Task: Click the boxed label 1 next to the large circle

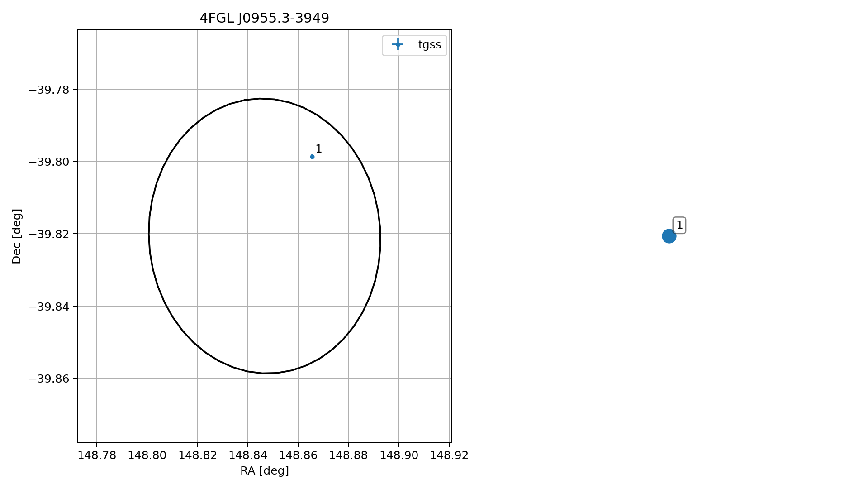Action: point(679,225)
